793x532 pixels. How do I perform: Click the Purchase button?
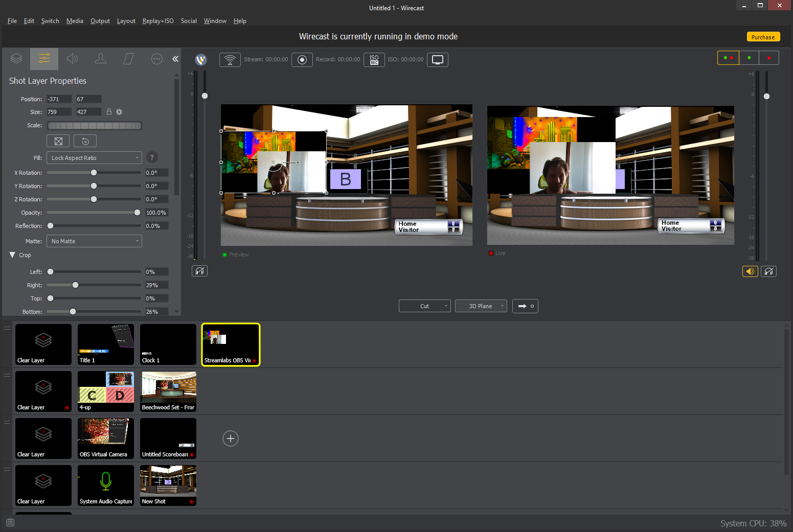[x=763, y=37]
